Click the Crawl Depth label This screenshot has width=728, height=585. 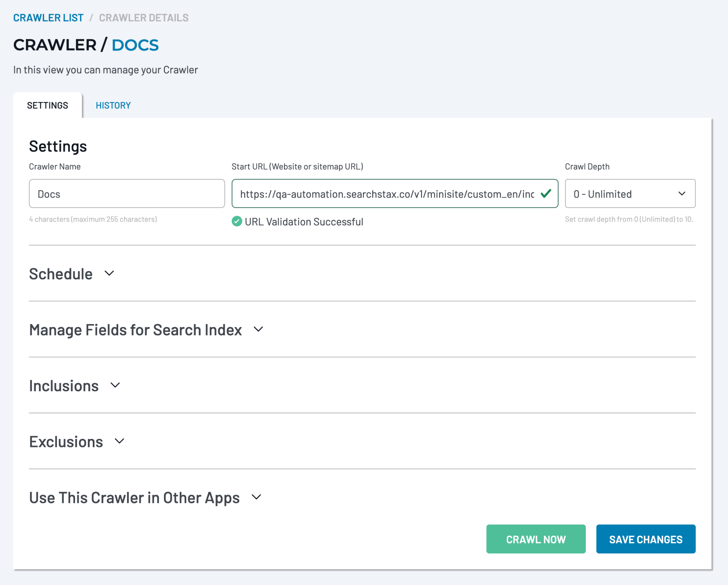pyautogui.click(x=587, y=166)
